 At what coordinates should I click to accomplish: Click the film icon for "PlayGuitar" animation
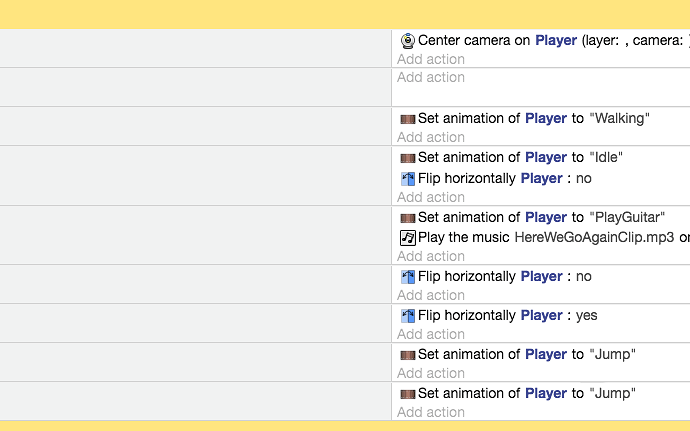pos(407,218)
